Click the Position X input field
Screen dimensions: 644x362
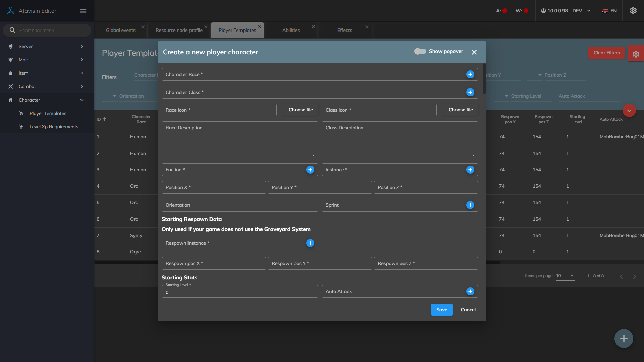point(214,187)
